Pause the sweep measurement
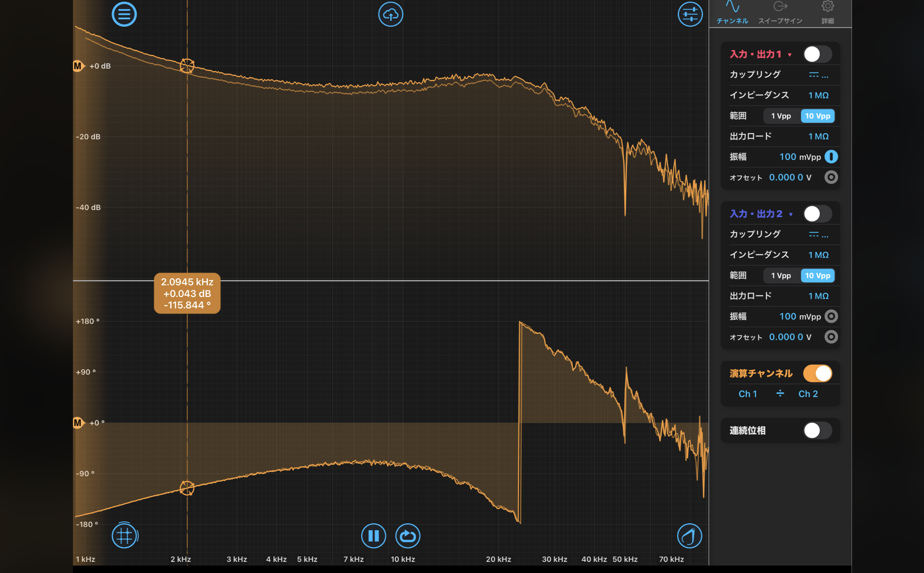924x573 pixels. [373, 535]
